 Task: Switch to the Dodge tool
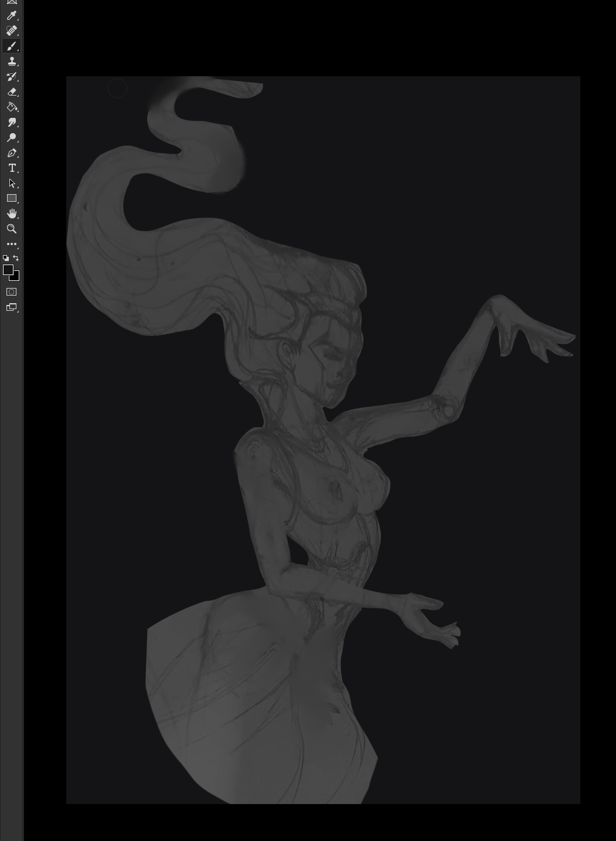pos(11,138)
